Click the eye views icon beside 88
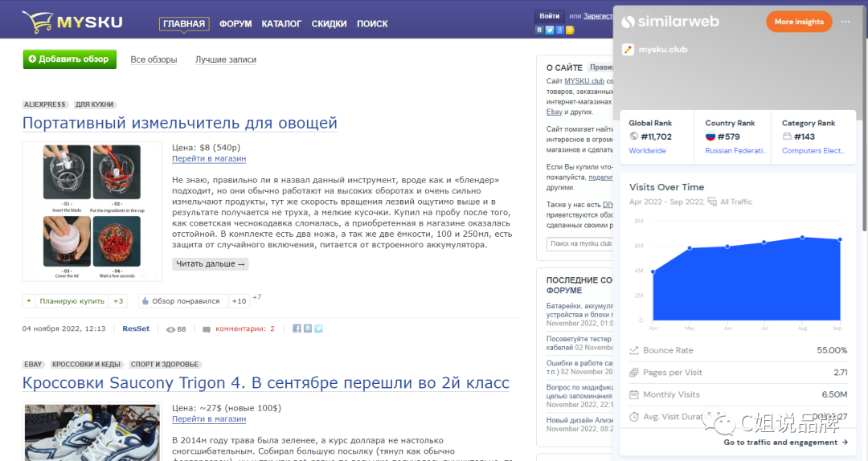 click(170, 329)
